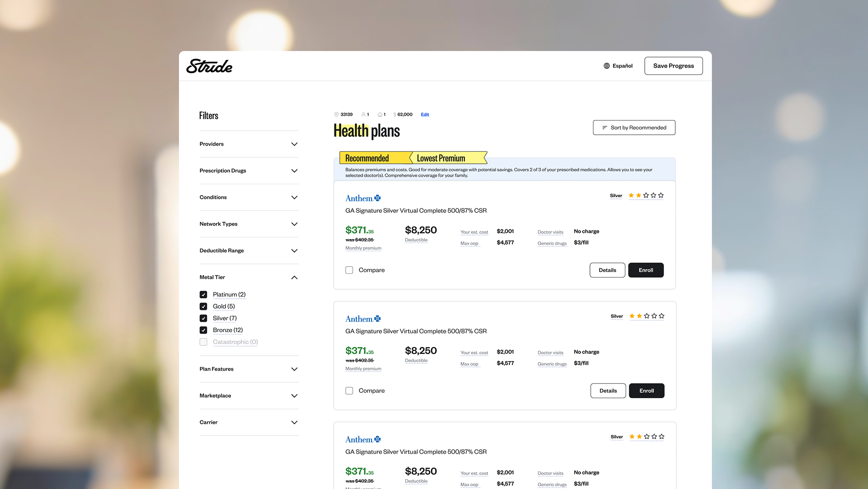
Task: Click the first plan's star rating
Action: (646, 196)
